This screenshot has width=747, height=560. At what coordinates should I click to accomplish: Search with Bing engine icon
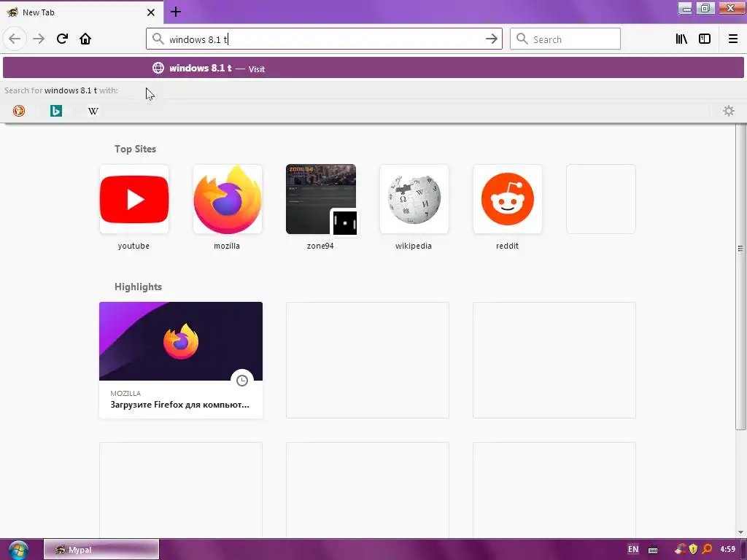coord(56,111)
